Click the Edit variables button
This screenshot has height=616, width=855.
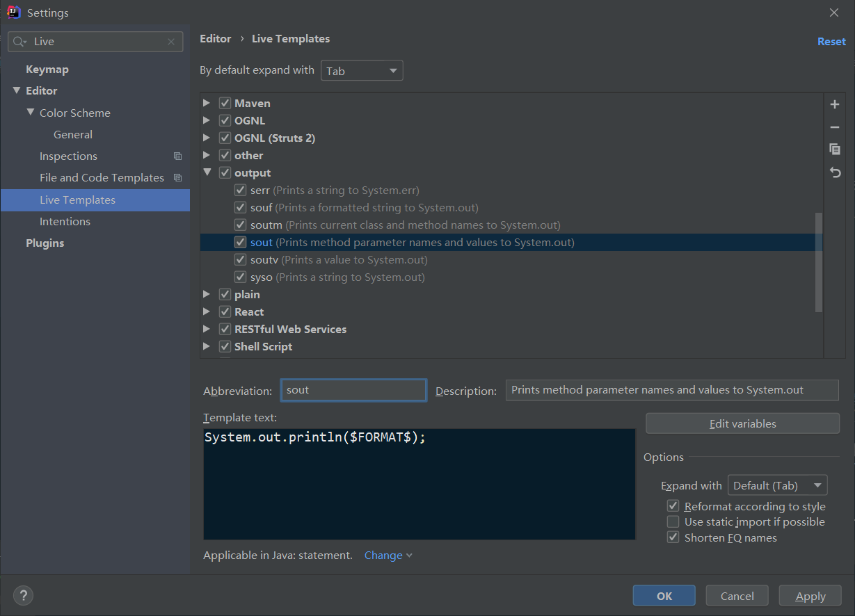743,423
